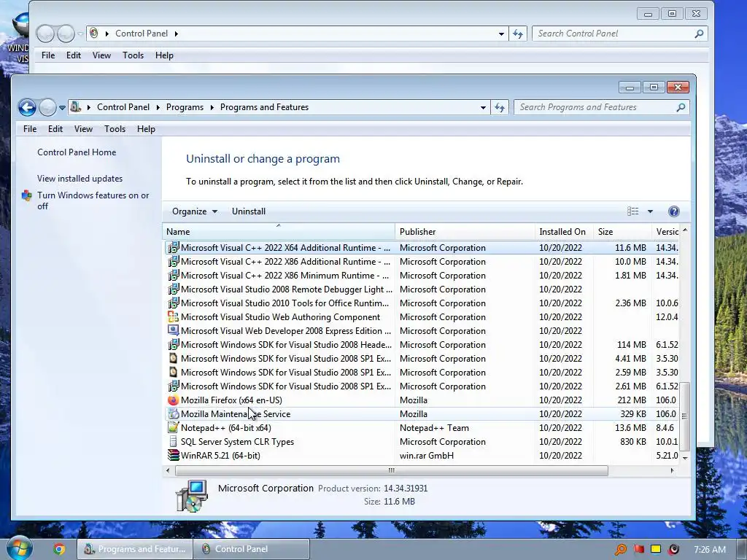Expand the breadcrumb arrow after Control Panel
Screen dimensions: 747x560
pyautogui.click(x=158, y=107)
